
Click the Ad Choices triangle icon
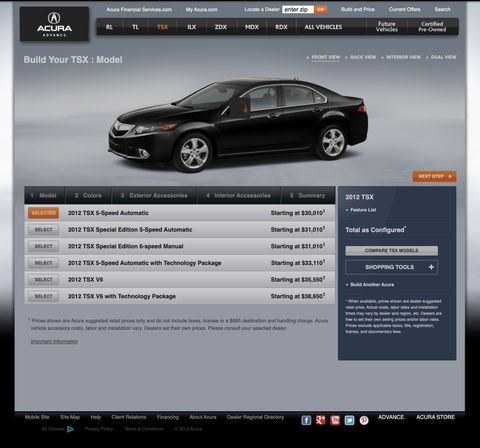click(x=70, y=429)
